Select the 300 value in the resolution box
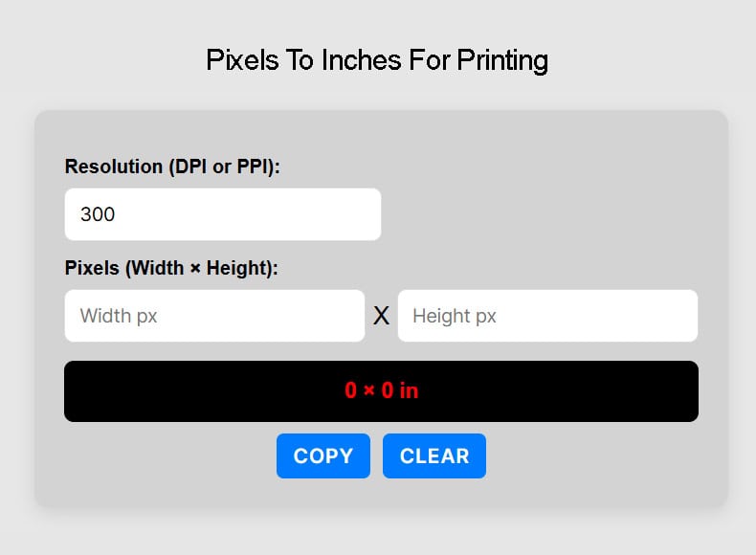 tap(98, 214)
